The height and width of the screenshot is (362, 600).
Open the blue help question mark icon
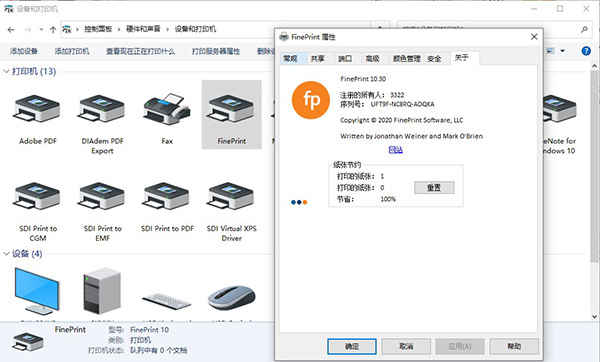tap(586, 51)
